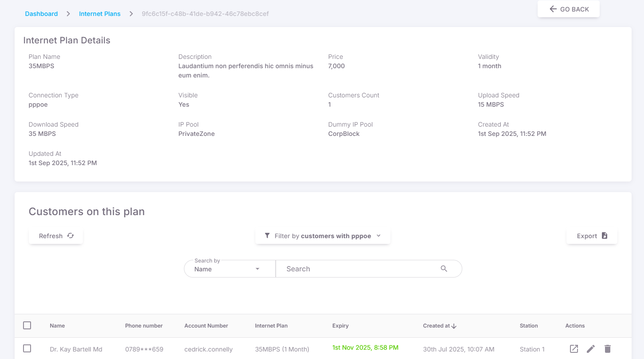Screen dimensions: 644x359
Task: Open the Search by Name dropdown
Action: [229, 269]
